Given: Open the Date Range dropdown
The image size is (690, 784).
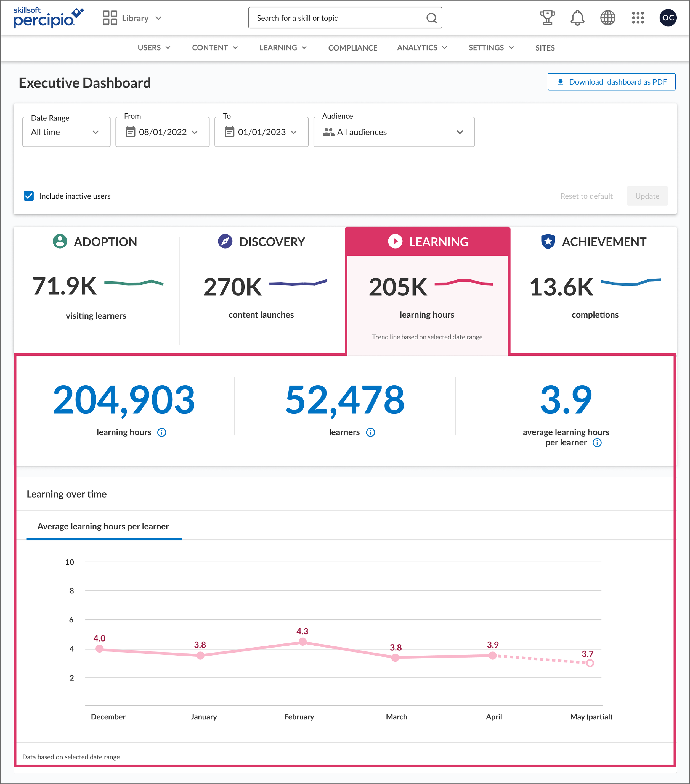Looking at the screenshot, I should [x=66, y=132].
